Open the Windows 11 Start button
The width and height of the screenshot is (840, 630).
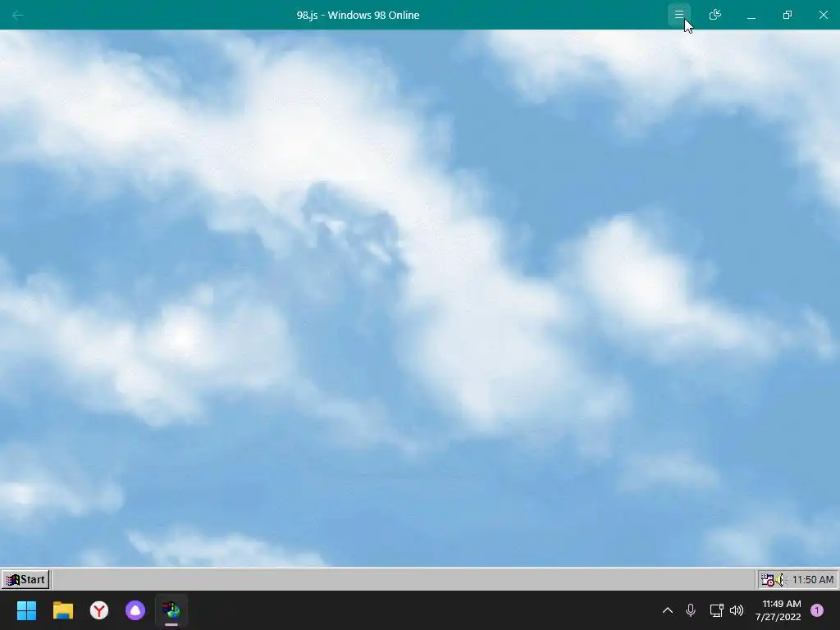click(27, 610)
